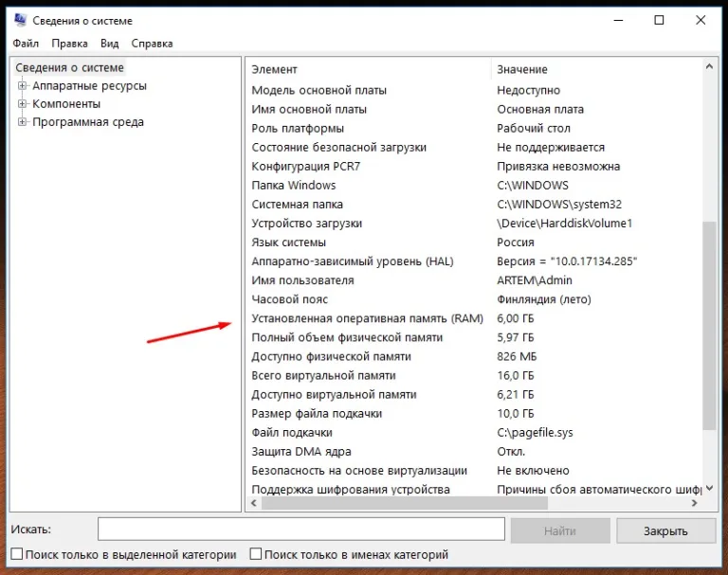Click the Значение column header
This screenshot has height=575, width=728.
pos(596,69)
